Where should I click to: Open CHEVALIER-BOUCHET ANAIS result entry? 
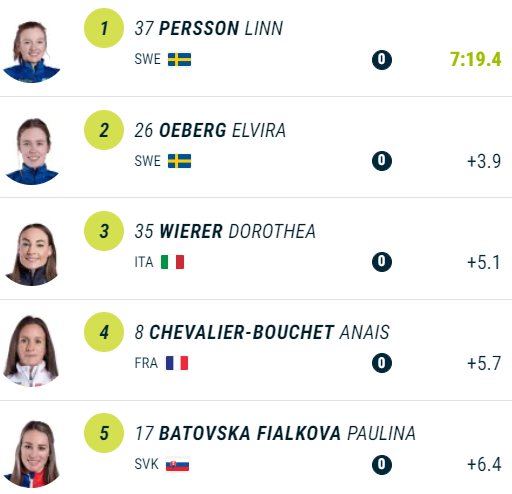(256, 351)
